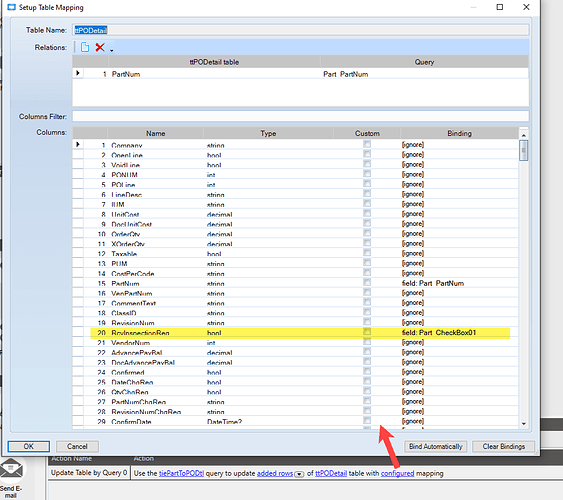563x500 pixels.
Task: Select the VenPartNum column row
Action: 296,293
